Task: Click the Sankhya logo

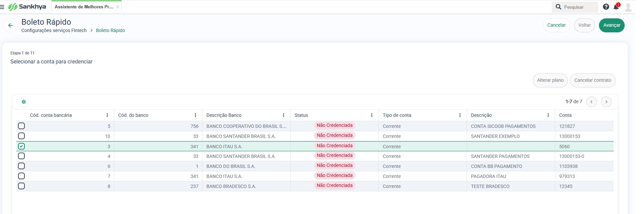Action: [x=27, y=7]
